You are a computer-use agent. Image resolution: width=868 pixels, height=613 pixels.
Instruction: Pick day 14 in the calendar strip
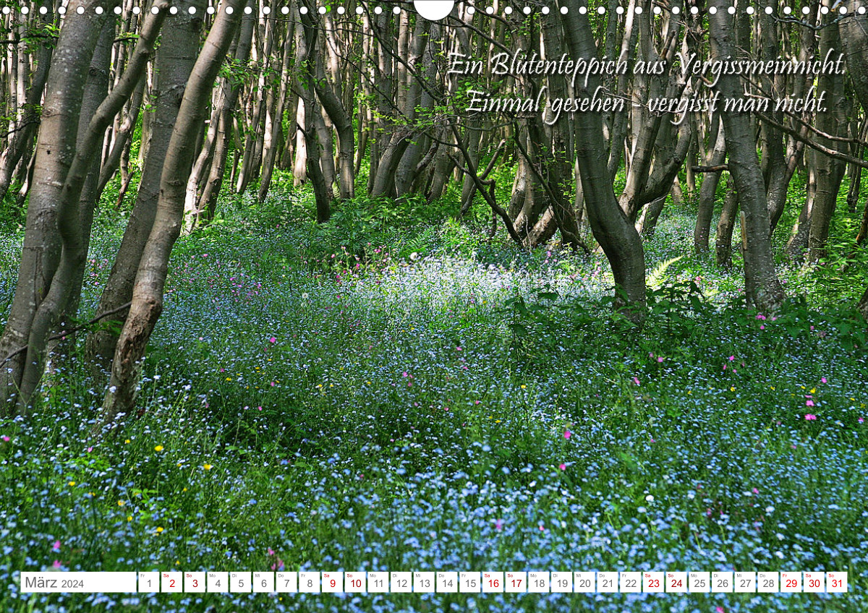(447, 582)
